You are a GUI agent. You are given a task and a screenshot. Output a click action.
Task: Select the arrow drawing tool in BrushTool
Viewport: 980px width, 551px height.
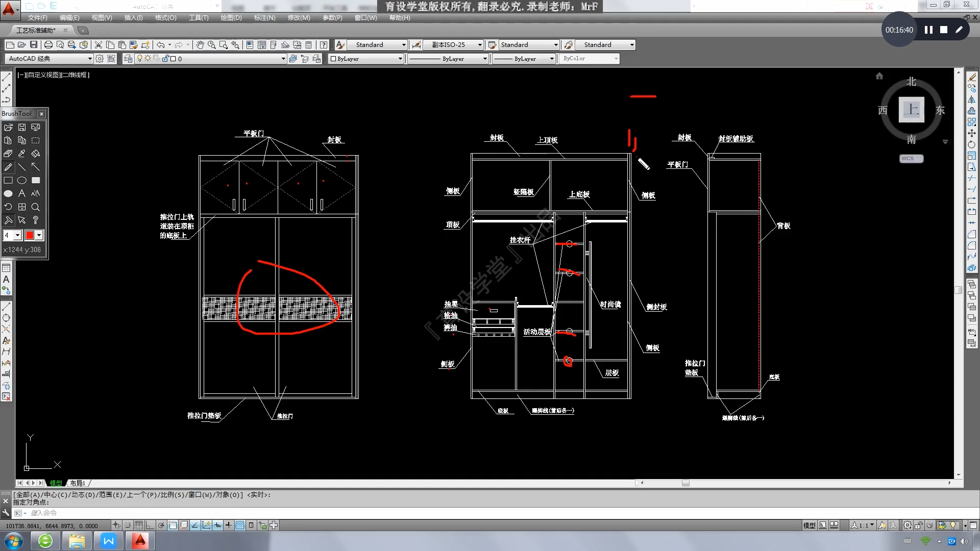[35, 167]
